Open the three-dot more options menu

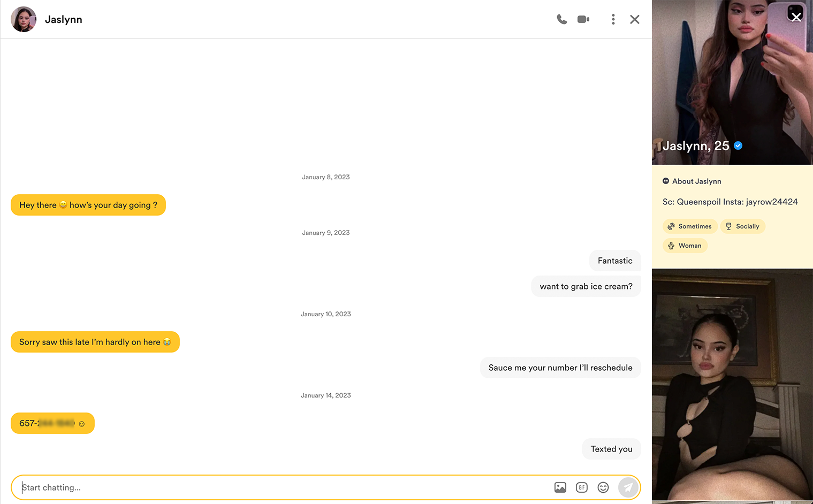pos(613,19)
